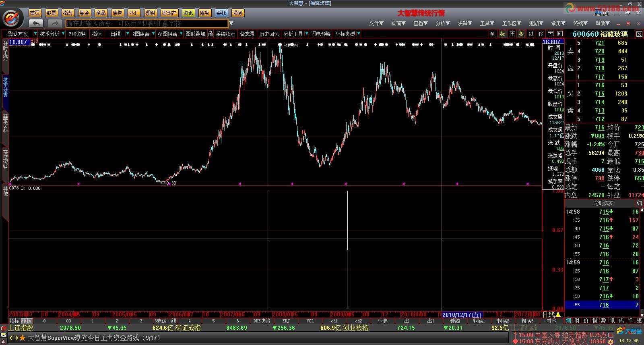Click the F10资料 toolbar item
644x345 pixels.
tap(77, 34)
